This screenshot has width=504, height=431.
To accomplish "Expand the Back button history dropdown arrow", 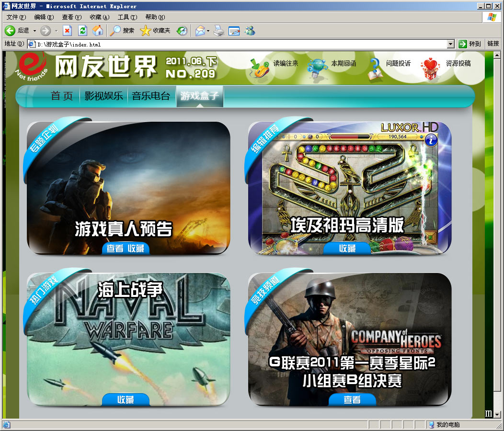I will [34, 31].
